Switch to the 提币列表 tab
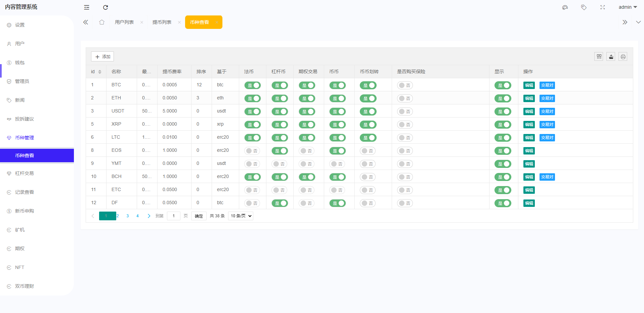 (x=162, y=22)
